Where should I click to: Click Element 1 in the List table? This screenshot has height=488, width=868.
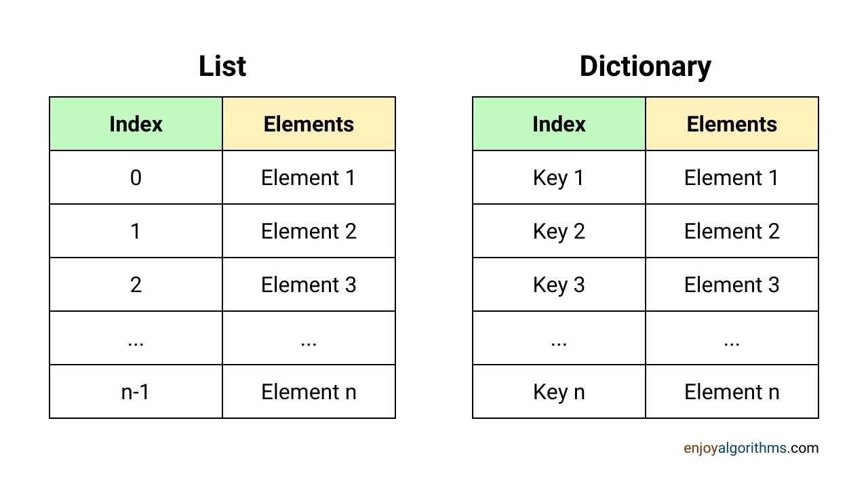click(309, 178)
